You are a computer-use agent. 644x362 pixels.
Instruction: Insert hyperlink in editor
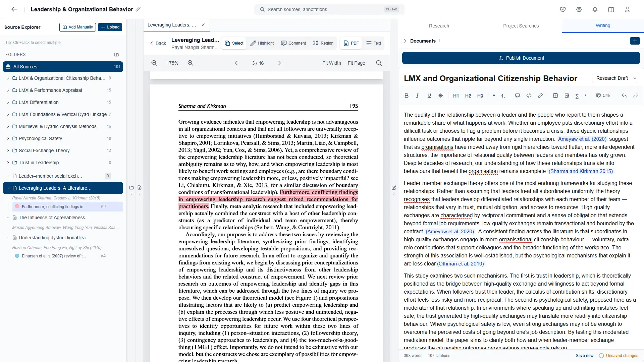click(540, 96)
